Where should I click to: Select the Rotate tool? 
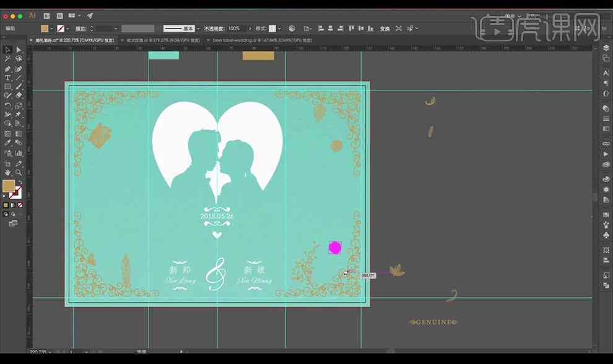[7, 106]
